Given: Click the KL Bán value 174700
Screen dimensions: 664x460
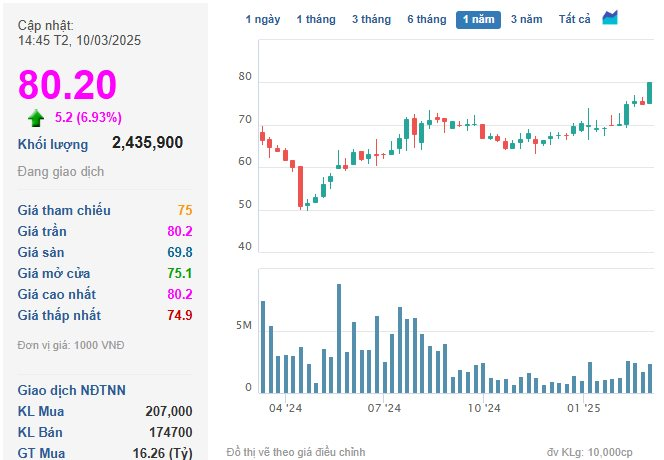Looking at the screenshot, I should pos(171,432).
